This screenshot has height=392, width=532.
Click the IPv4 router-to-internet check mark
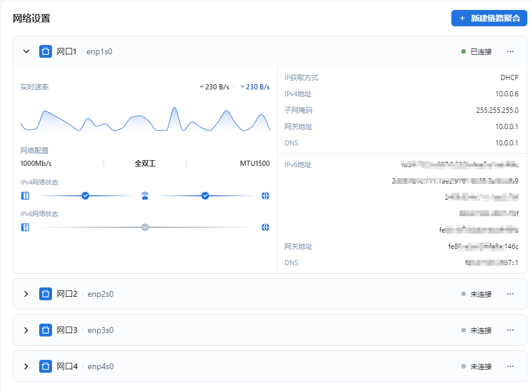coord(205,196)
